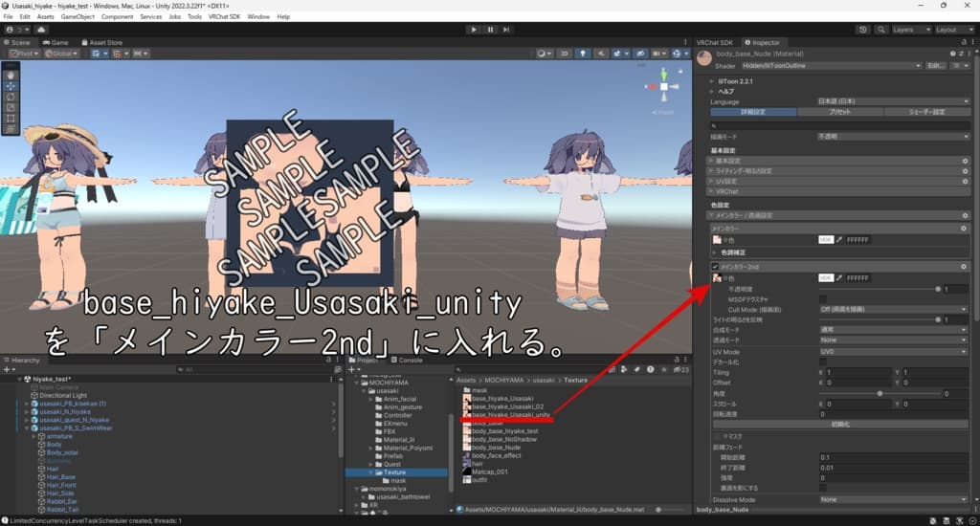Expand usasaki_PB_kisekae (1) in Hierarchy

tap(26, 404)
